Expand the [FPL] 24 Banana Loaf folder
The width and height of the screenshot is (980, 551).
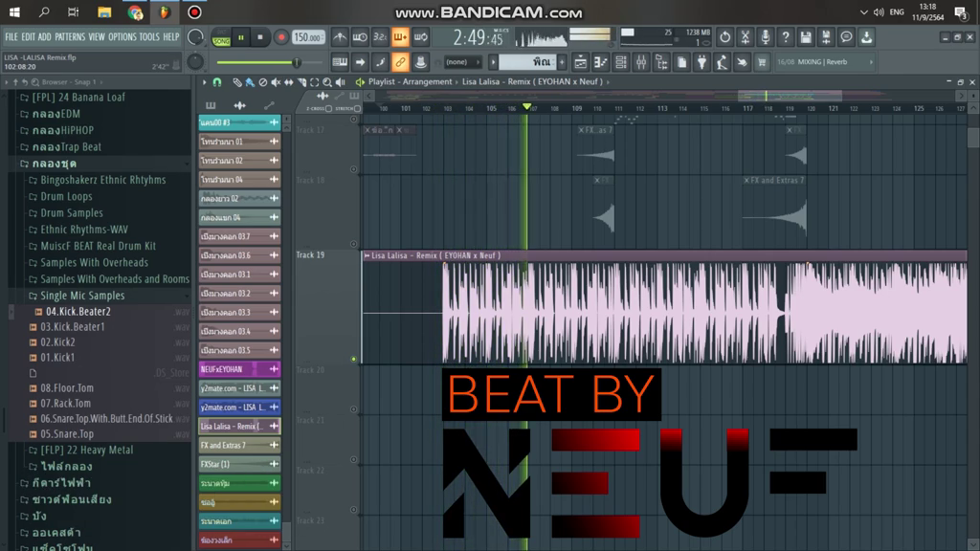point(73,98)
